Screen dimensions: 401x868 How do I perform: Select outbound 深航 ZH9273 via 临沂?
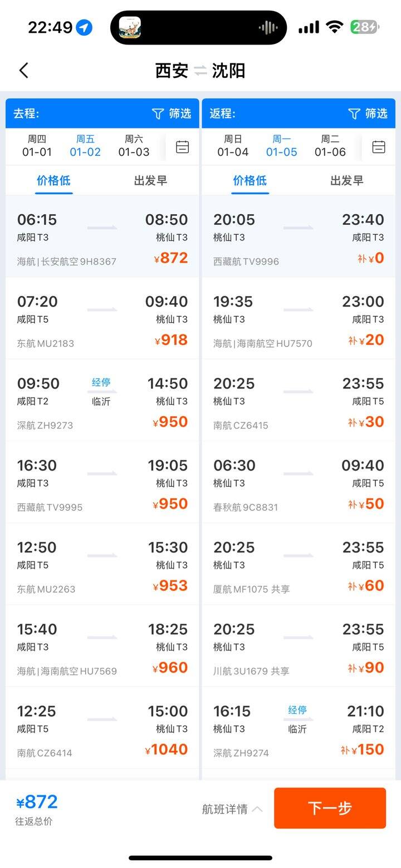[102, 403]
